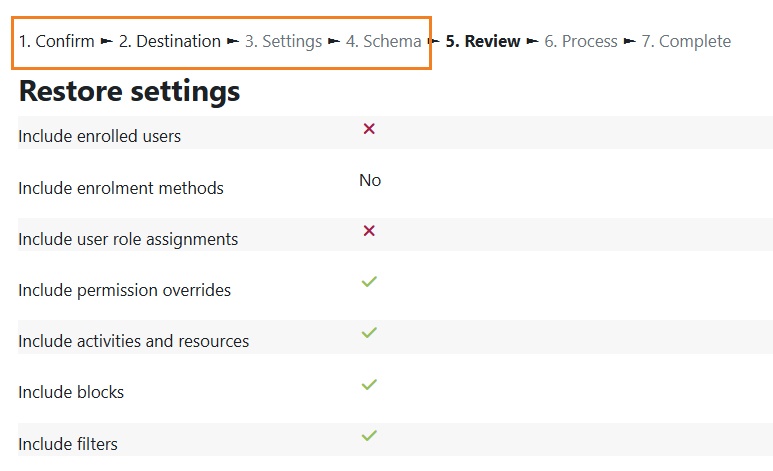Viewport: 773px width, 471px height.
Task: Click the Include blocks label
Action: tap(71, 392)
